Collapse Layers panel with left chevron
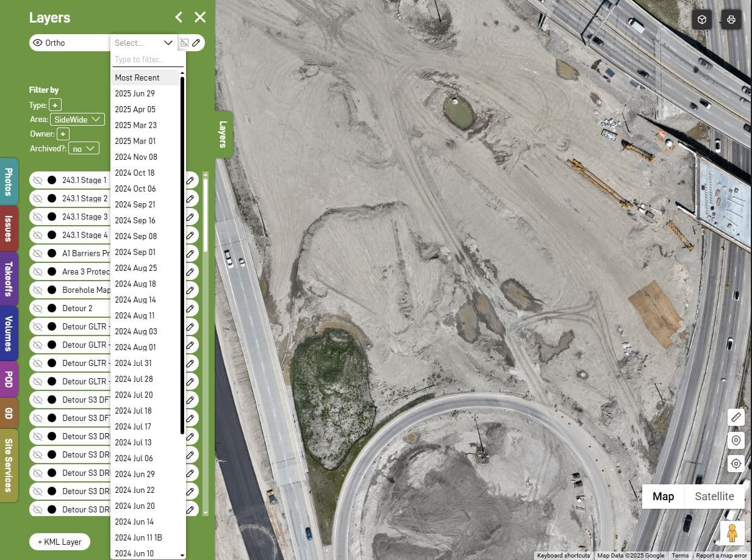The image size is (752, 560). (179, 18)
